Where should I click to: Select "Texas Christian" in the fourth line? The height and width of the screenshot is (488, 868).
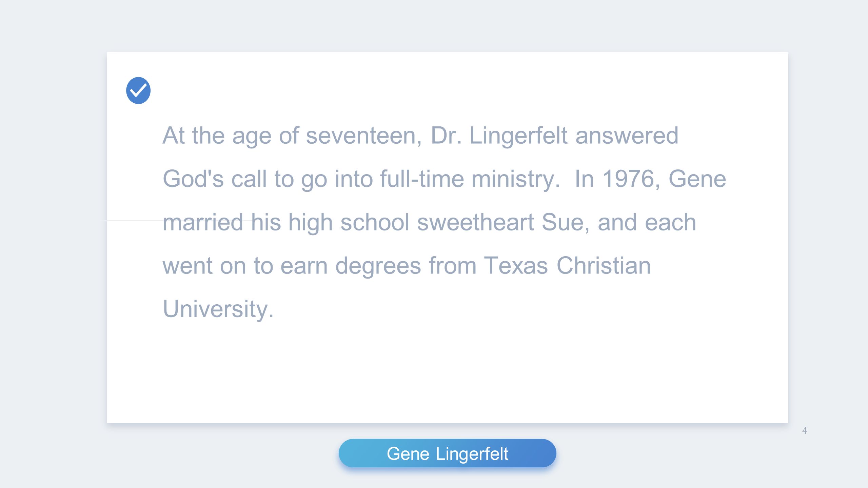tap(567, 265)
